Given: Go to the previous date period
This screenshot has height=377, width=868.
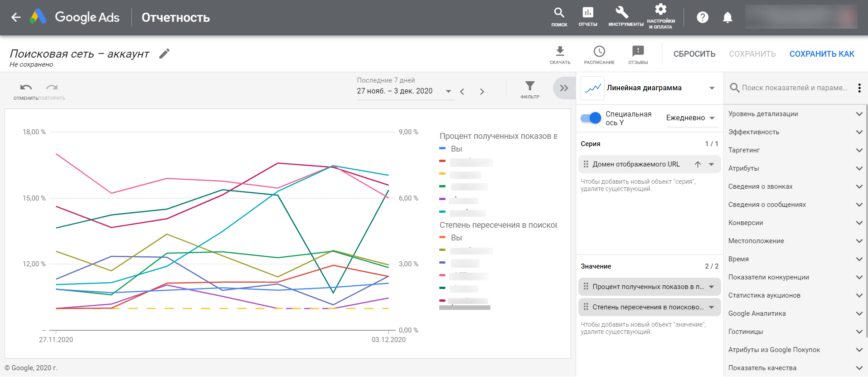Looking at the screenshot, I should coord(462,92).
